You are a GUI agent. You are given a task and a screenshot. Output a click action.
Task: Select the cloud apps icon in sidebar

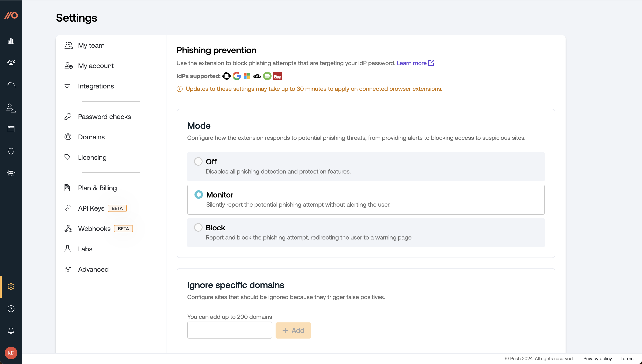[11, 85]
